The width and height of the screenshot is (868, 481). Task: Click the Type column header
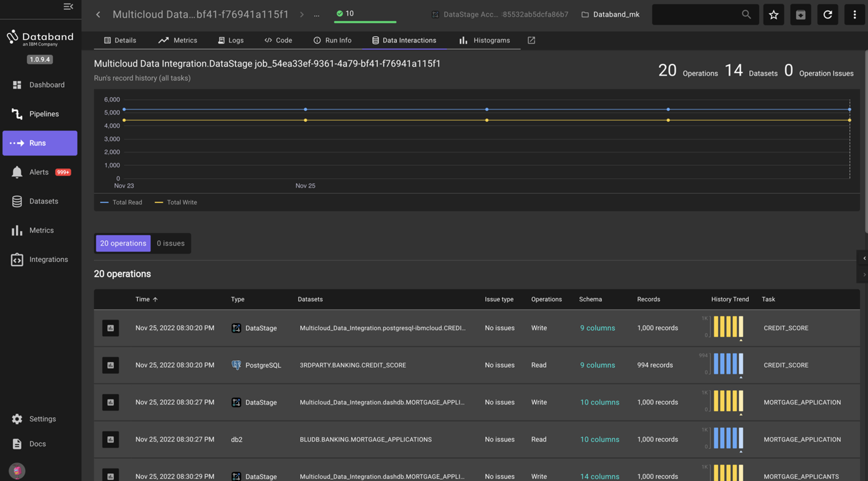[x=238, y=299]
